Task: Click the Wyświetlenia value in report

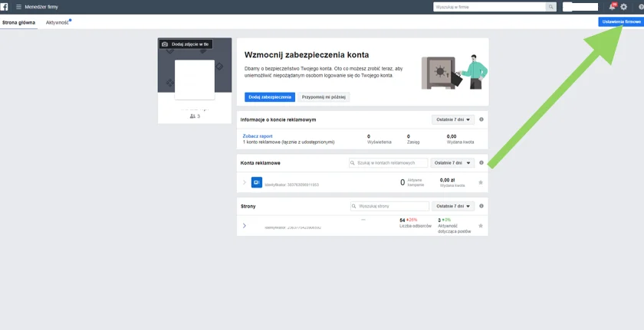Action: tap(369, 136)
